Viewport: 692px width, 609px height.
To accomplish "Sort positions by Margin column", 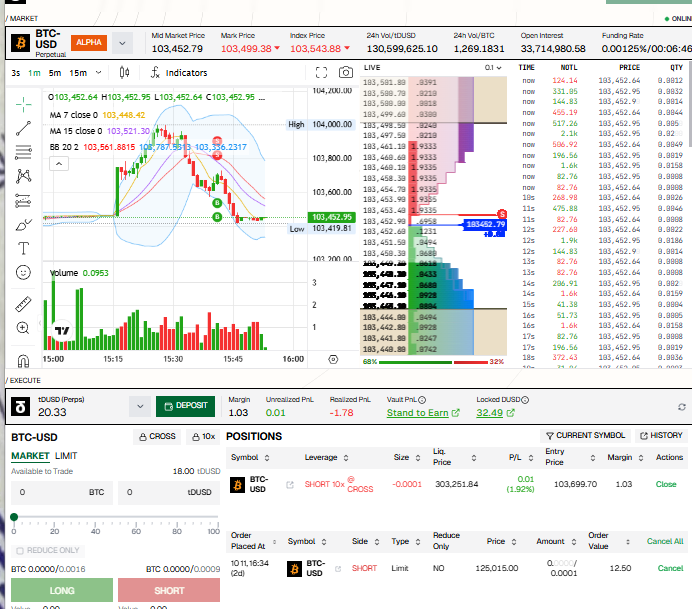I will 625,458.
